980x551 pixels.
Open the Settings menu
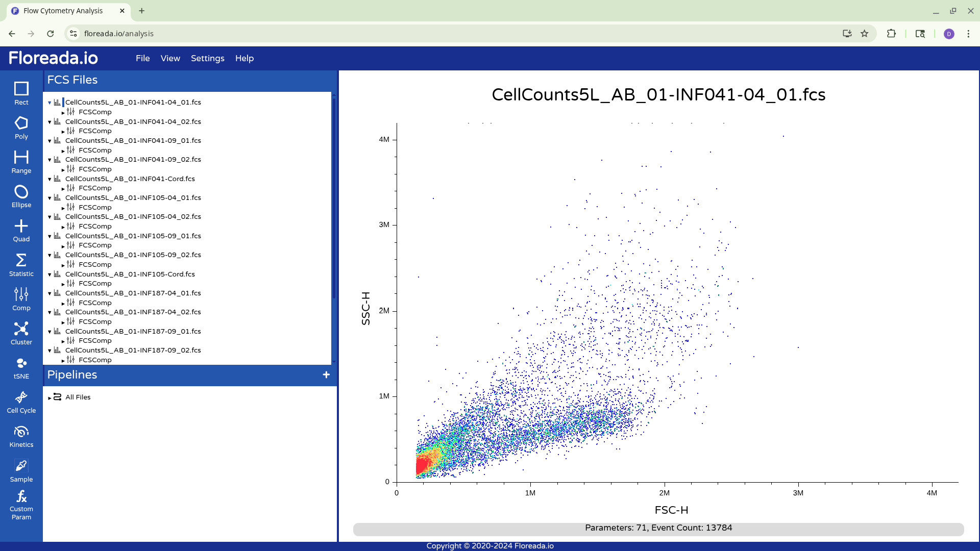coord(207,58)
